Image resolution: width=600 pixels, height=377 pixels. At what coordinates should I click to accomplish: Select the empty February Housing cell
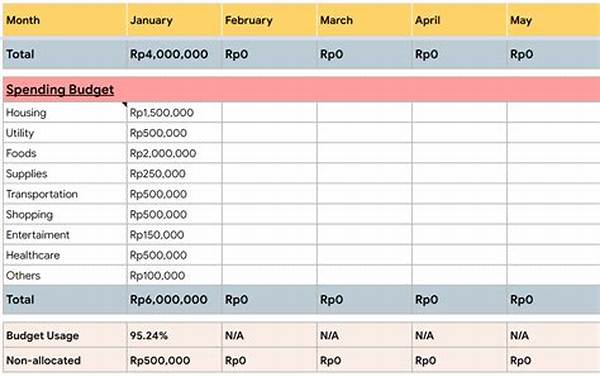(269, 113)
